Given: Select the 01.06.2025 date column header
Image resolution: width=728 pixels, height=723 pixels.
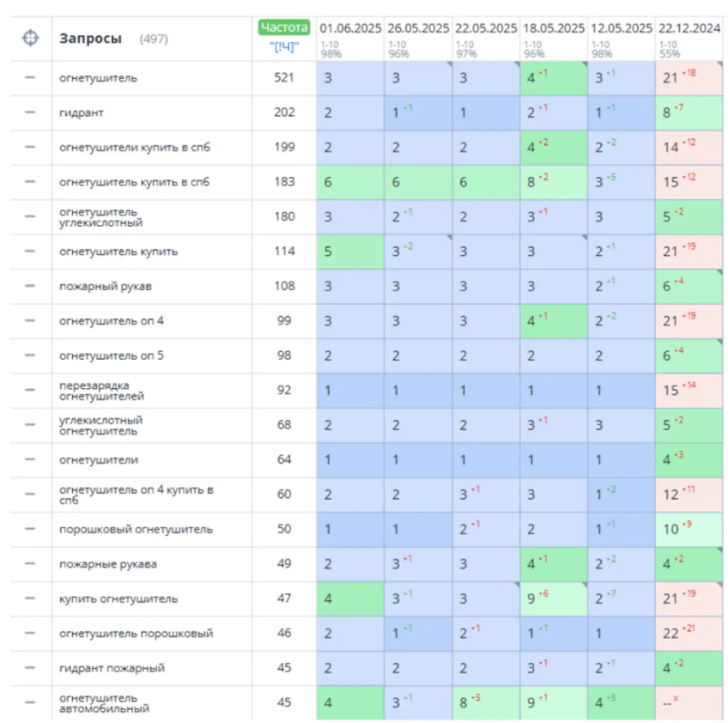Looking at the screenshot, I should [x=349, y=27].
